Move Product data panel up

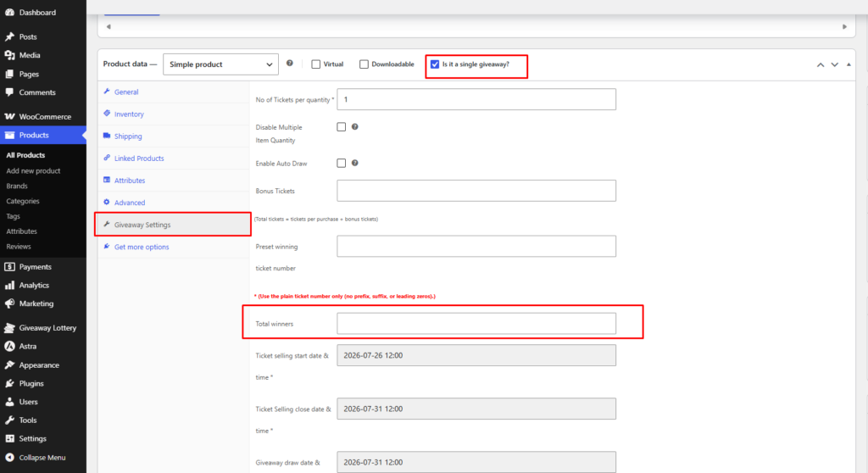(x=821, y=64)
